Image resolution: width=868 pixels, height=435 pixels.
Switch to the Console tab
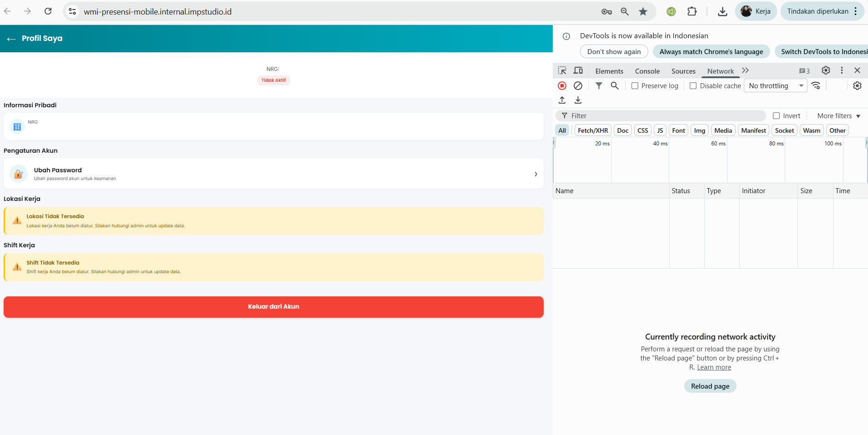(647, 71)
